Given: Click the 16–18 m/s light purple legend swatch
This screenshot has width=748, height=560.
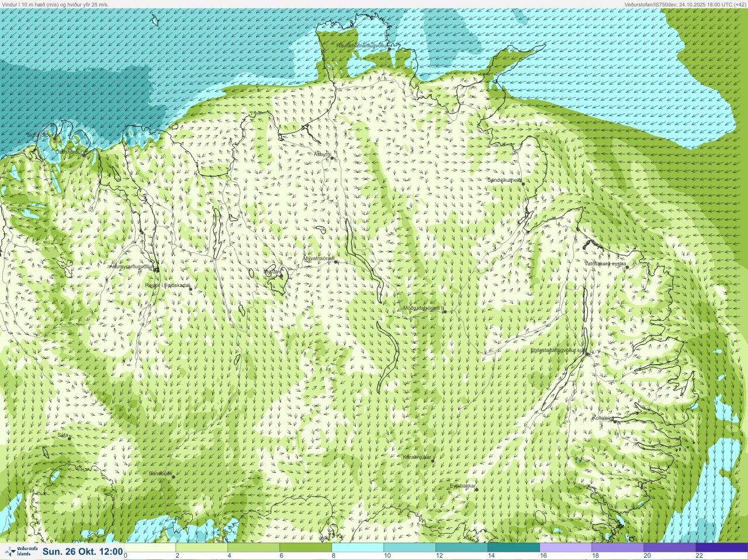Looking at the screenshot, I should 566,548.
